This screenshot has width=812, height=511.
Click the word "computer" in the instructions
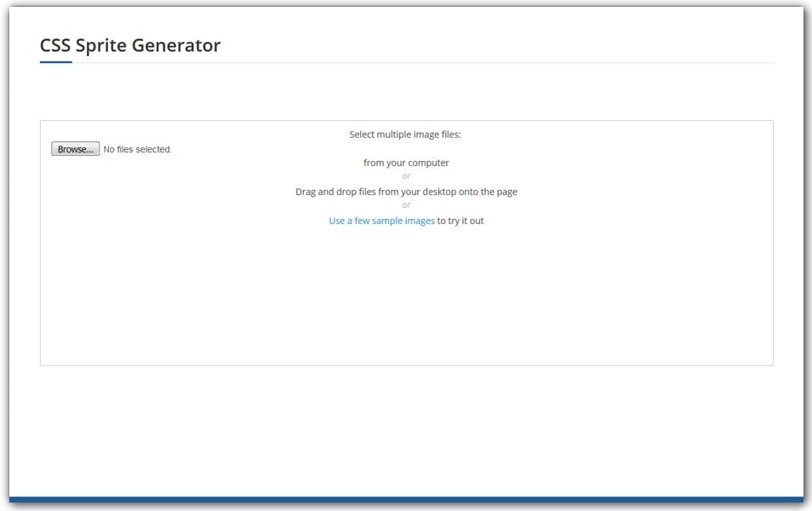point(428,163)
